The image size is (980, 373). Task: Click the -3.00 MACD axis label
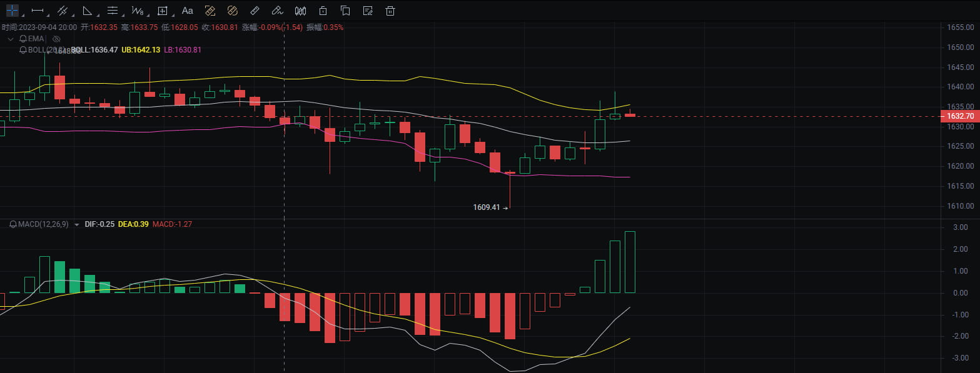[961, 358]
